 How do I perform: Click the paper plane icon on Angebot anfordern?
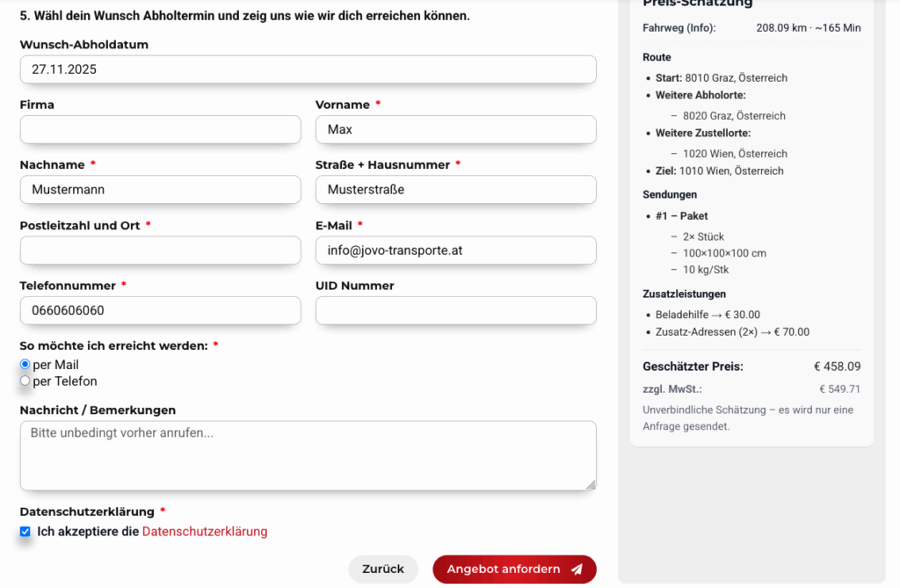click(577, 570)
